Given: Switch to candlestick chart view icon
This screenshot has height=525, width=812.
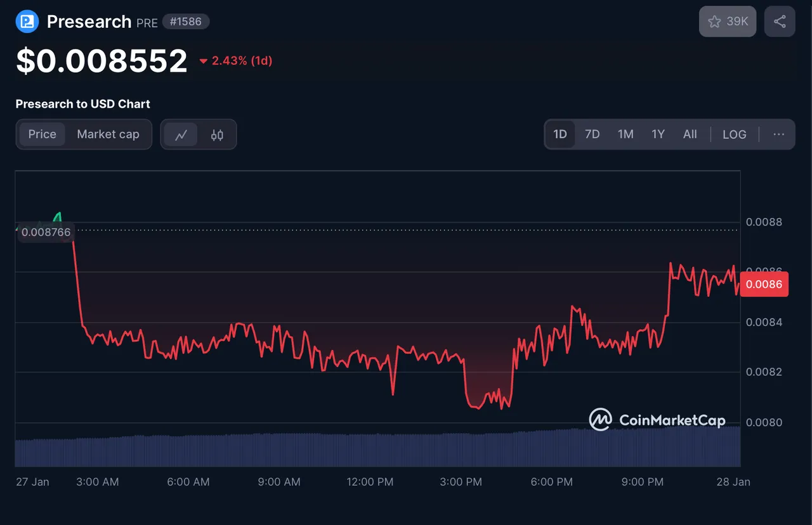Looking at the screenshot, I should 217,134.
